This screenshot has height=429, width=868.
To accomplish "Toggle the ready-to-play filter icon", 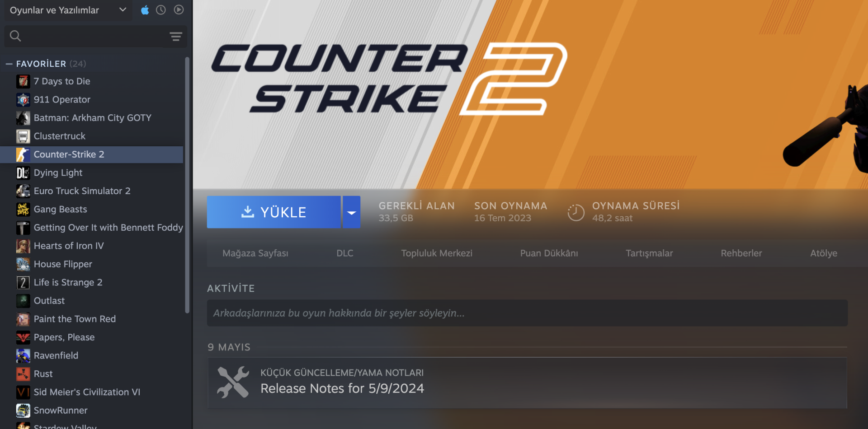I will (x=179, y=10).
